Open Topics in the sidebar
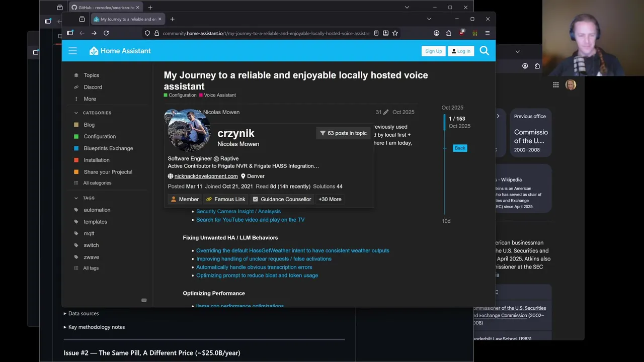The height and width of the screenshot is (362, 644). (x=91, y=75)
